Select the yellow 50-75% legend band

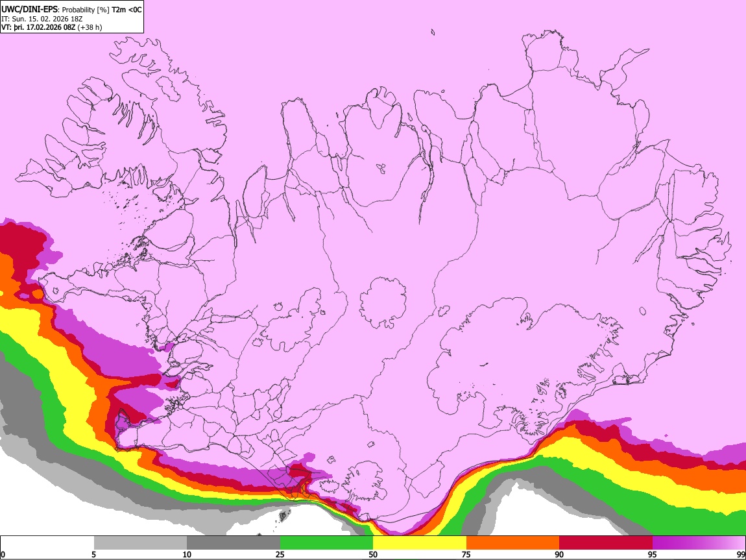[x=420, y=543]
